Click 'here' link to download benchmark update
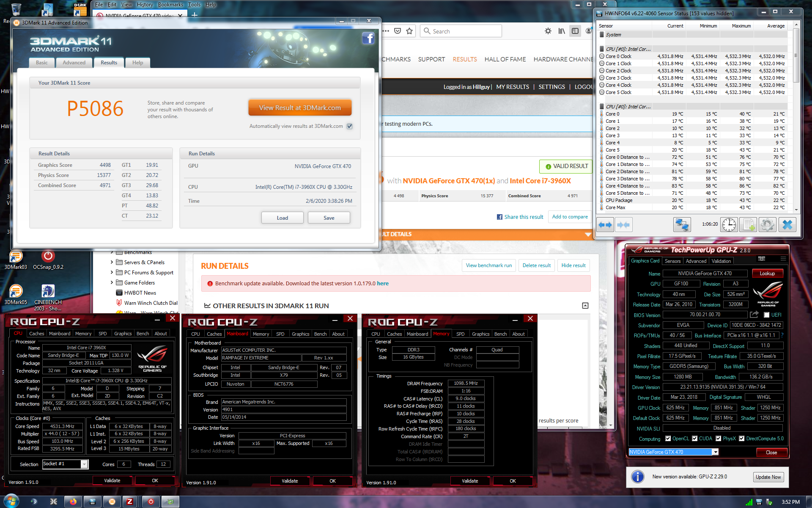This screenshot has height=508, width=812. click(383, 284)
